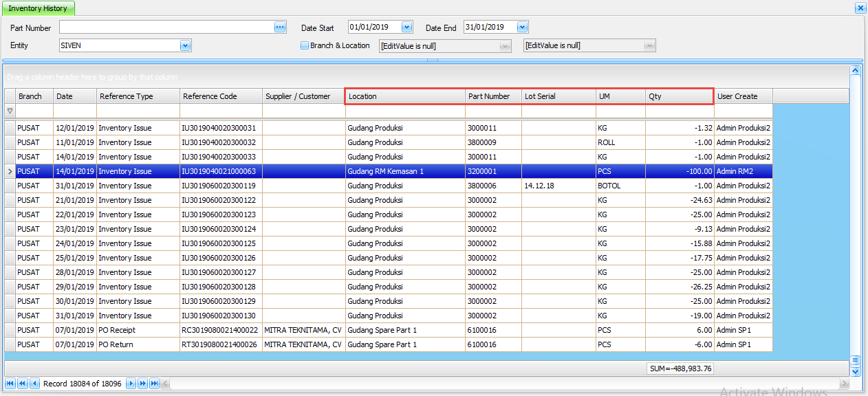Click the Admin RM2 user cell

pyautogui.click(x=744, y=171)
